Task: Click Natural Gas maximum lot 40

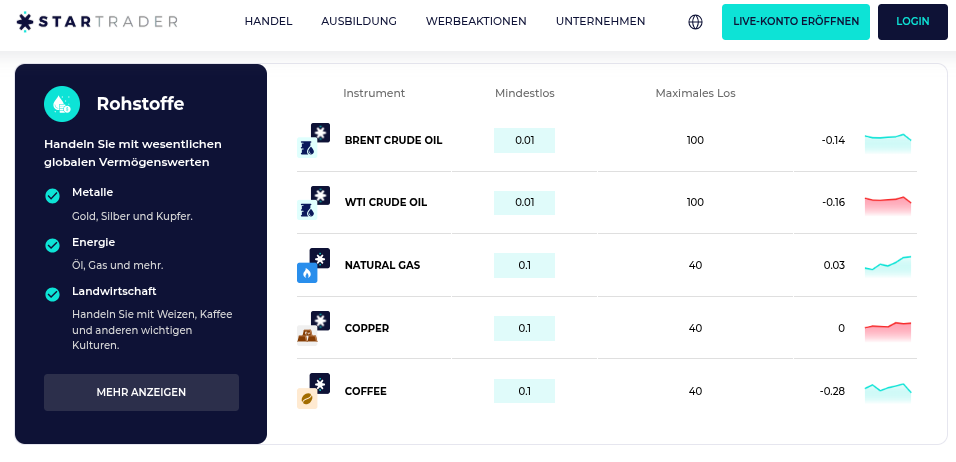Action: [x=695, y=265]
